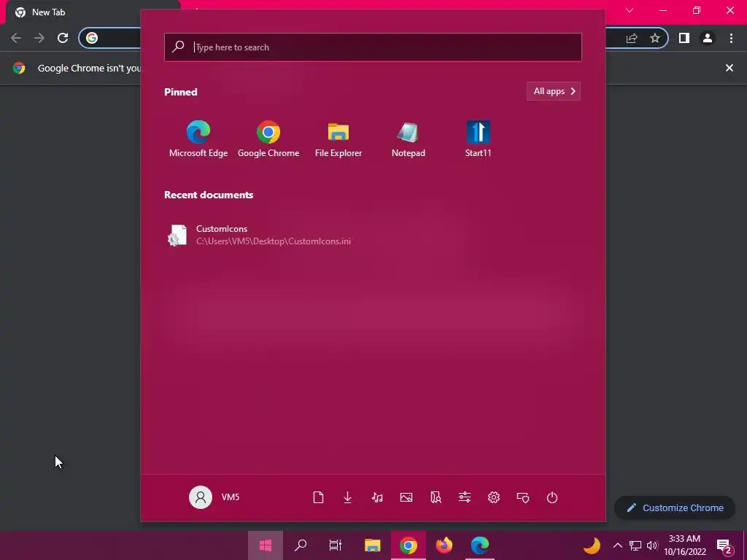747x560 pixels.
Task: Click the moon focus icon in system tray
Action: click(x=592, y=545)
